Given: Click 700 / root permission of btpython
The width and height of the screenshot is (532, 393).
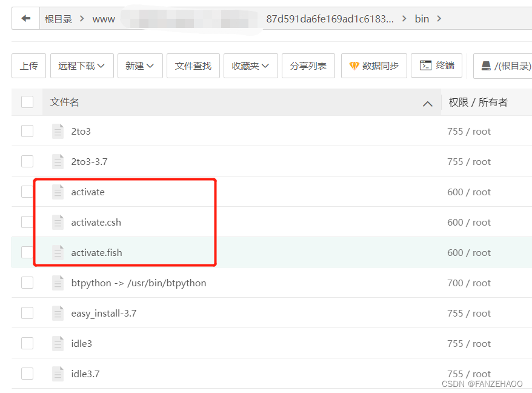Looking at the screenshot, I should click(469, 283).
